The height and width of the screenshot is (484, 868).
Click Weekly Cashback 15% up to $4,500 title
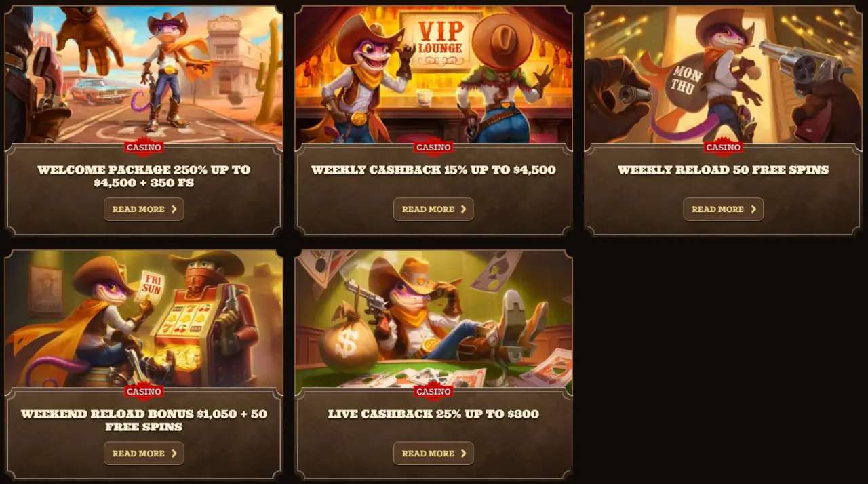coord(433,170)
